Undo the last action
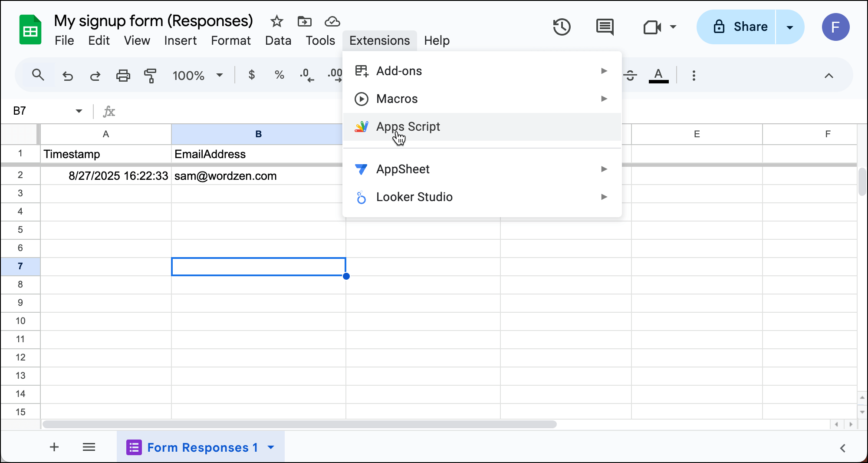The width and height of the screenshot is (868, 463). 68,75
